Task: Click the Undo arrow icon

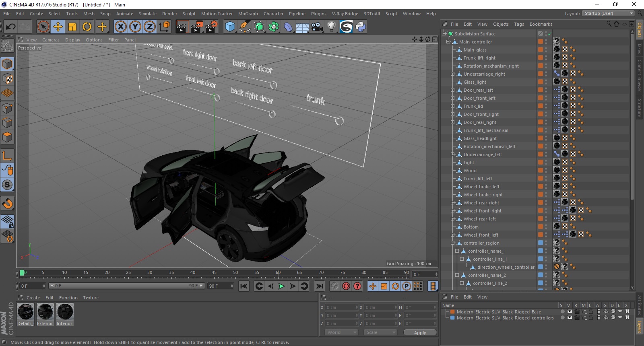Action: point(10,27)
